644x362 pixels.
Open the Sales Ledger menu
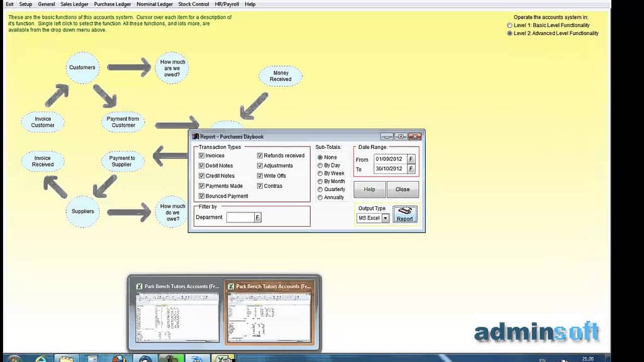point(74,4)
